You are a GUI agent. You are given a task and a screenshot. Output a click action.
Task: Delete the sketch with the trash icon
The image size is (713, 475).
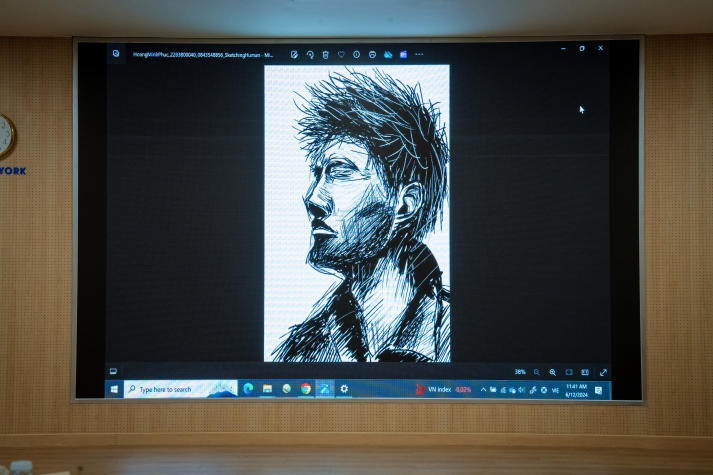(x=326, y=55)
